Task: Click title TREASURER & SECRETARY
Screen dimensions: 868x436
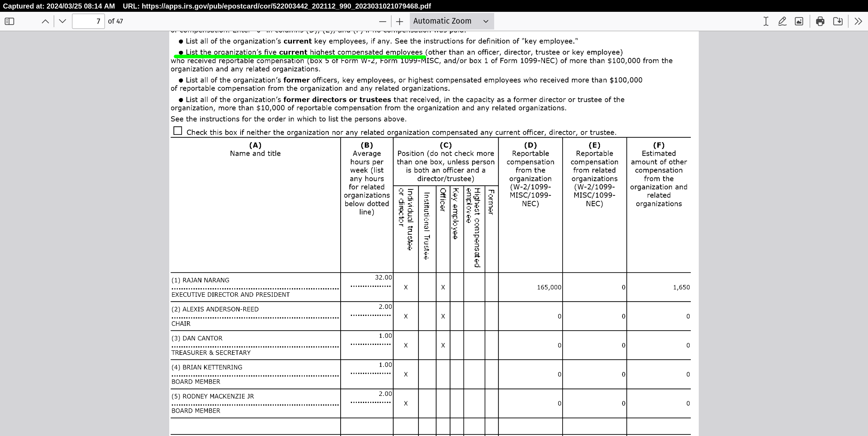Action: point(211,353)
